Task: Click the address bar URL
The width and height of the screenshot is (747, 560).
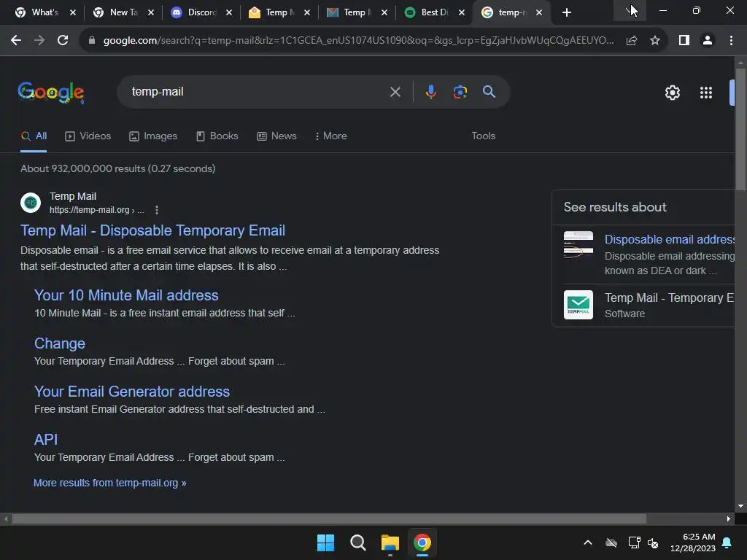Action: pos(358,41)
